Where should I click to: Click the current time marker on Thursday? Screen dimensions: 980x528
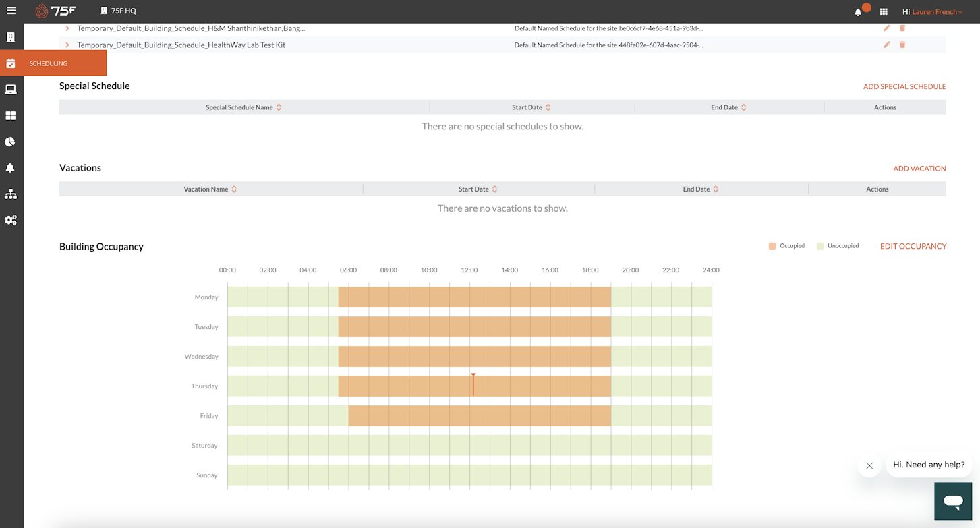pyautogui.click(x=473, y=384)
